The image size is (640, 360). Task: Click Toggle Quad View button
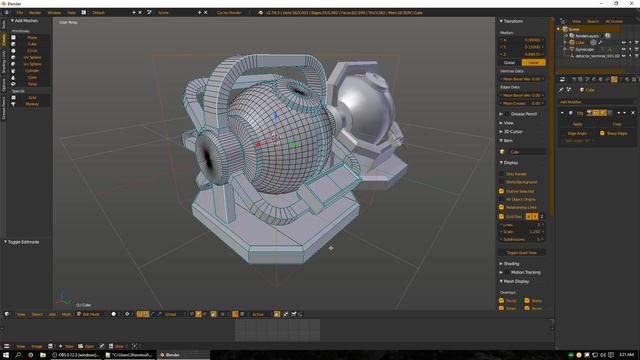522,253
